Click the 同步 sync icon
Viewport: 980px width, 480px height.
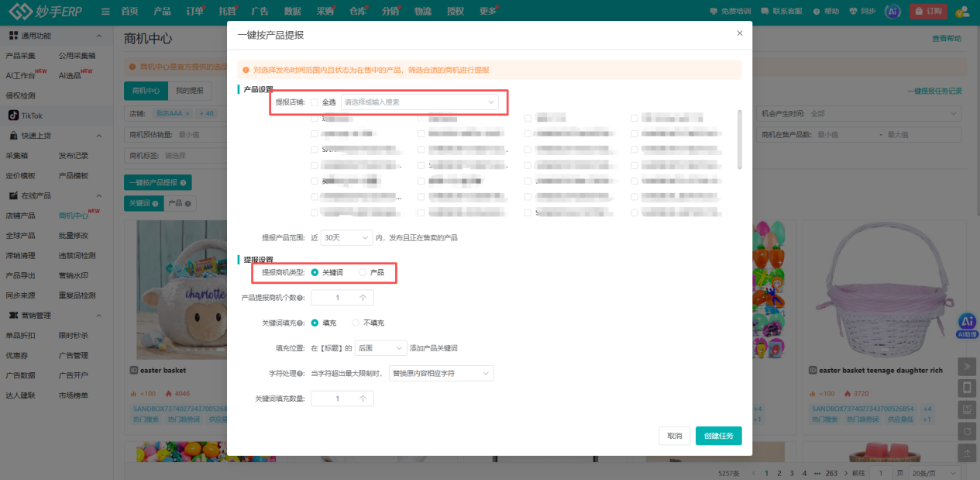coord(854,12)
